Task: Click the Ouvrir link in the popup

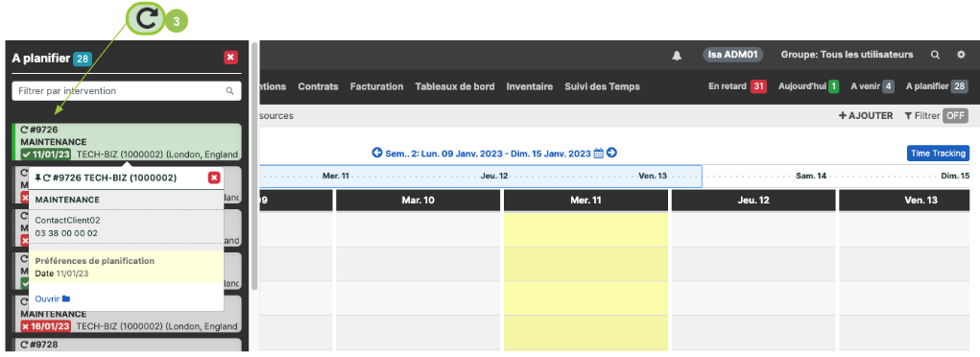Action: pyautogui.click(x=53, y=298)
